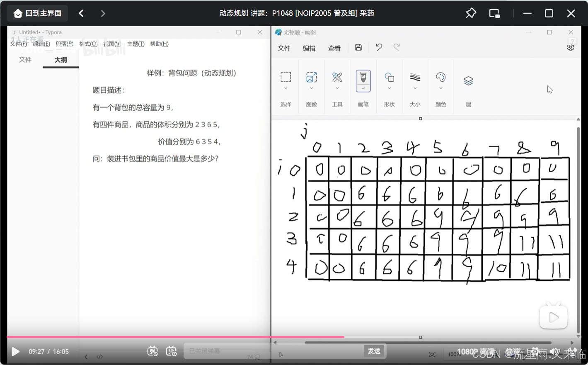This screenshot has width=588, height=365.
Task: Open the 主题 menu in Typora
Action: tap(136, 44)
